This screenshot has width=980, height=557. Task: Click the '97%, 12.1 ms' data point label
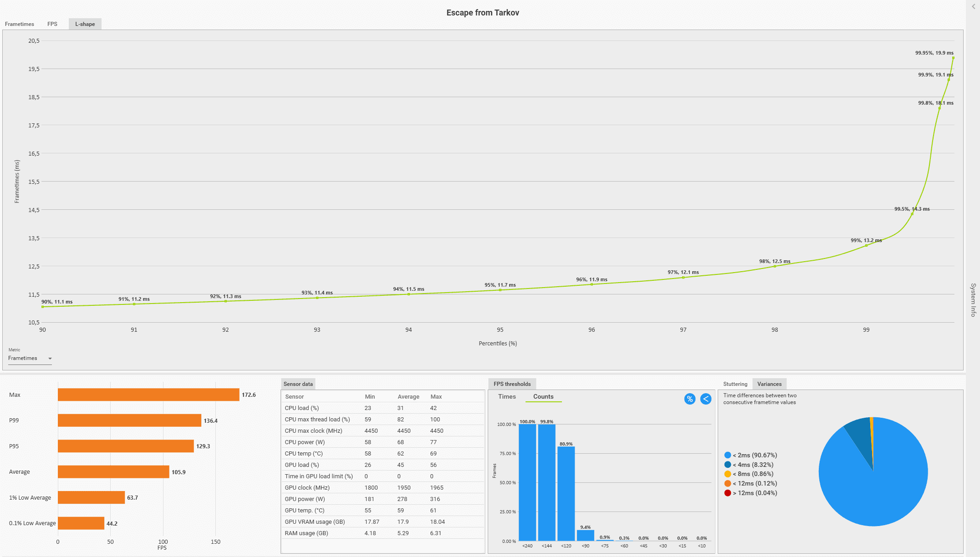[683, 272]
